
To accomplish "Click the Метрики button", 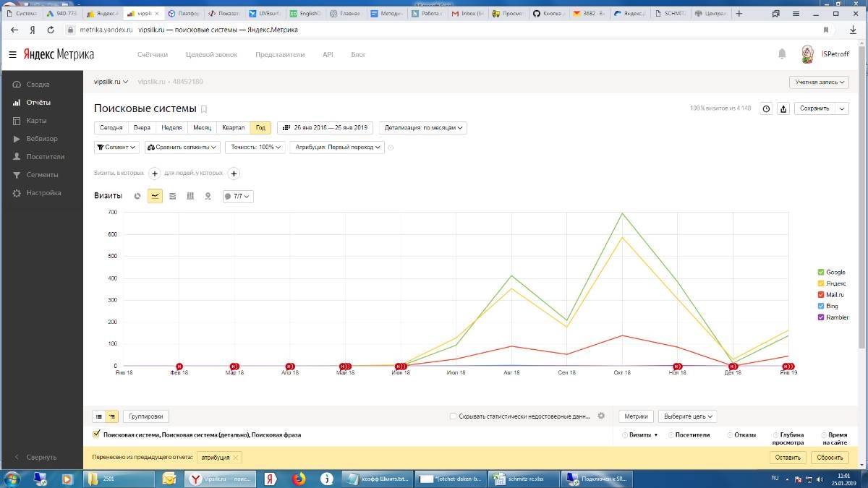I will click(x=636, y=416).
